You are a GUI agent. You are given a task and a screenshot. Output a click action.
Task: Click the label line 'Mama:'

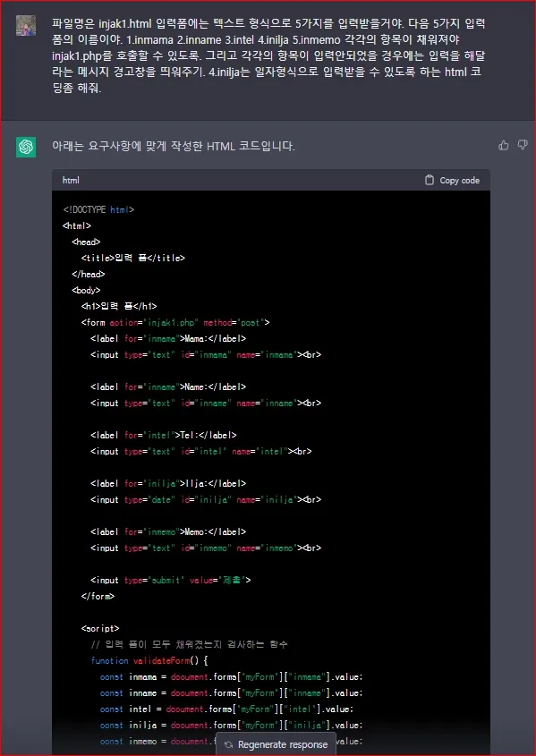168,338
